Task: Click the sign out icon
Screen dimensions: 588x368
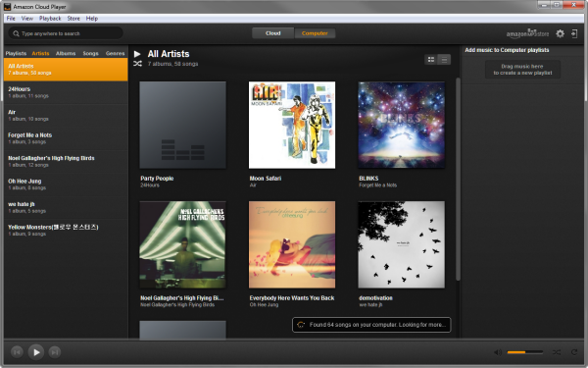Action: pos(574,33)
